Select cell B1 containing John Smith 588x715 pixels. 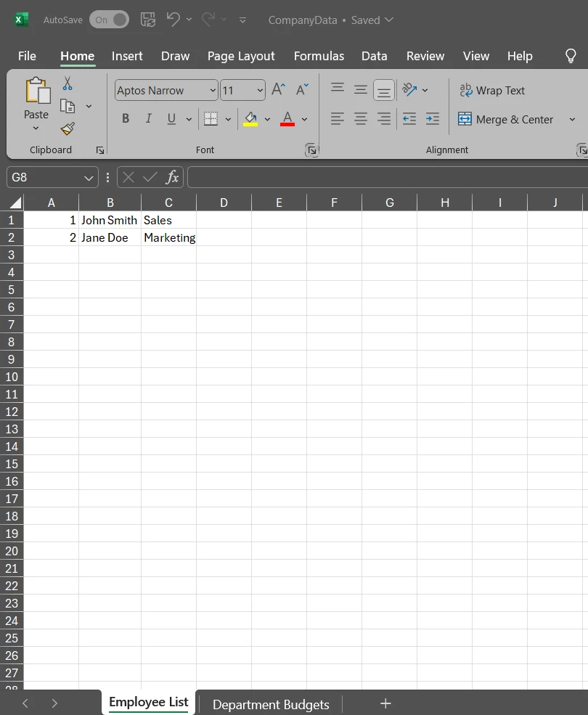tap(110, 220)
